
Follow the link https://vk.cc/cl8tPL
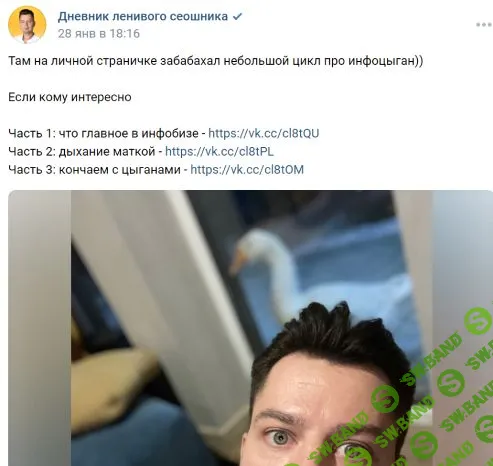click(x=219, y=152)
